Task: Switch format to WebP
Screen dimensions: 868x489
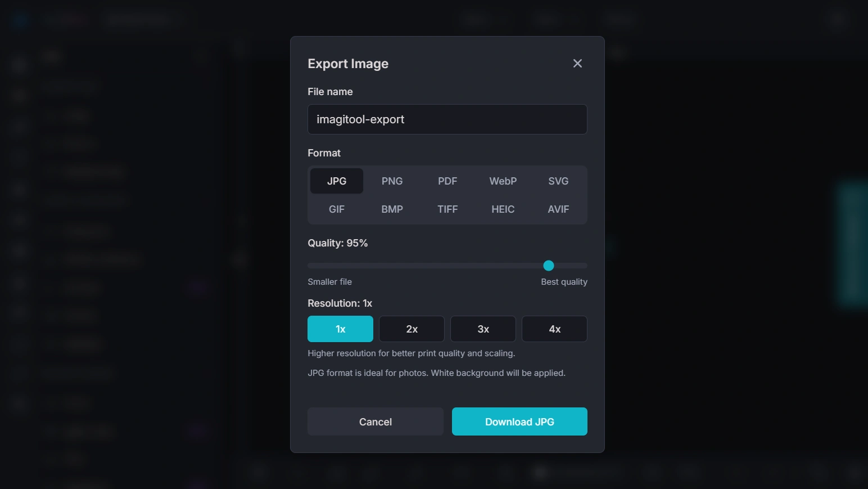Action: [x=503, y=181]
